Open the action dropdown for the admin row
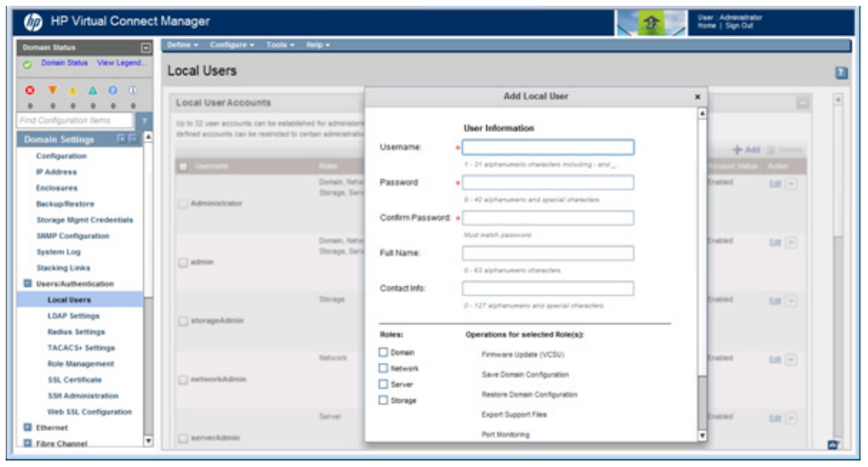The width and height of the screenshot is (868, 467). [791, 243]
